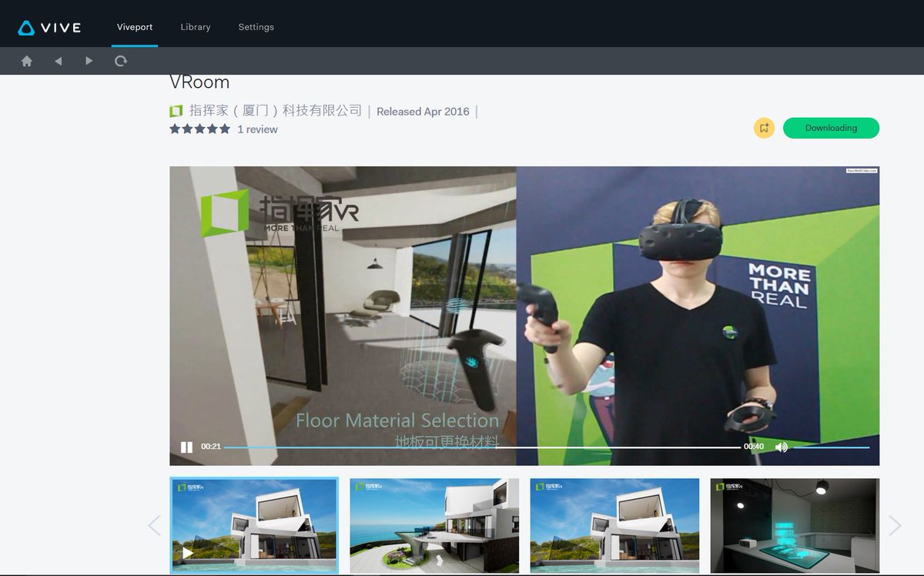Click the five-star rating
The width and height of the screenshot is (924, 576).
[200, 129]
